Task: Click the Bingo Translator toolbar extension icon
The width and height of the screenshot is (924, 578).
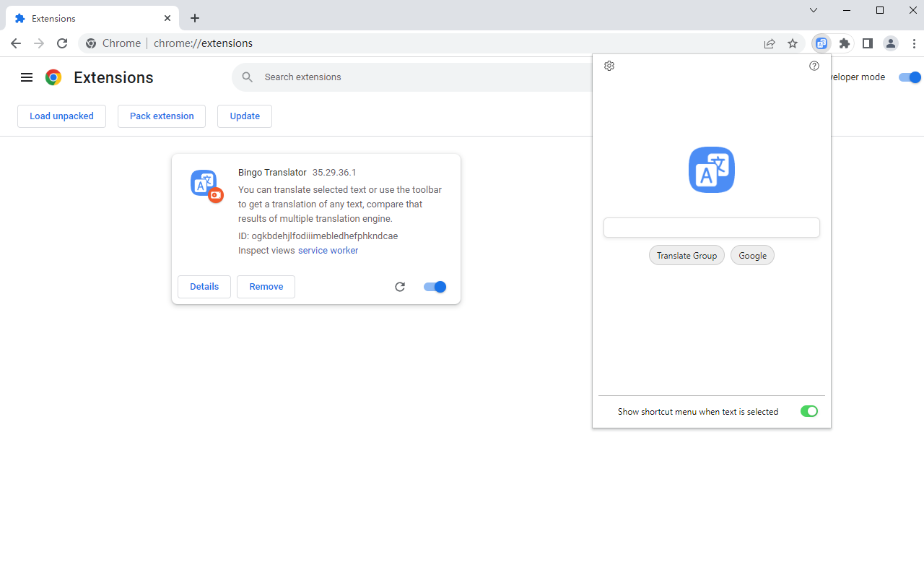Action: (x=821, y=43)
